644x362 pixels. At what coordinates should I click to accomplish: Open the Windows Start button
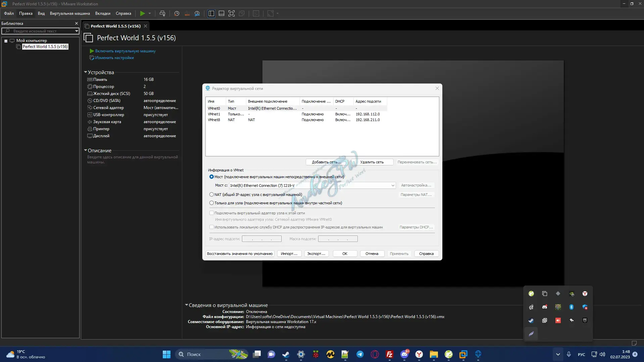166,354
